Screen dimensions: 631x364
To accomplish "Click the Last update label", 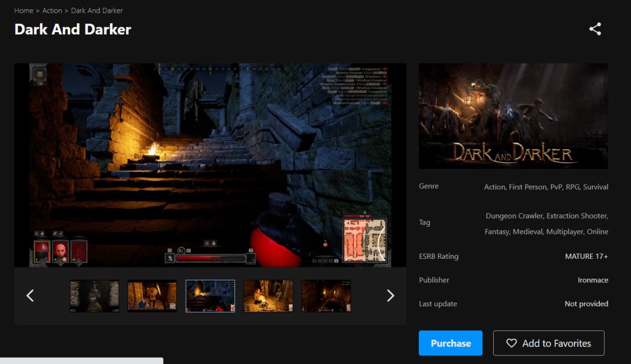I will [x=438, y=304].
